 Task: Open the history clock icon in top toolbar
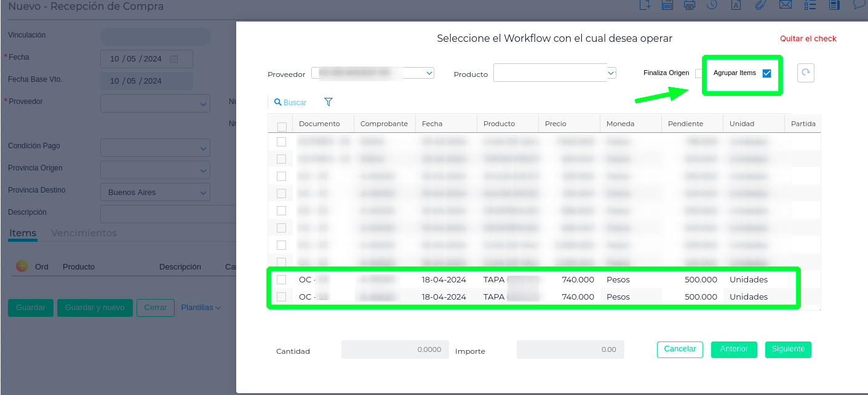pos(712,5)
